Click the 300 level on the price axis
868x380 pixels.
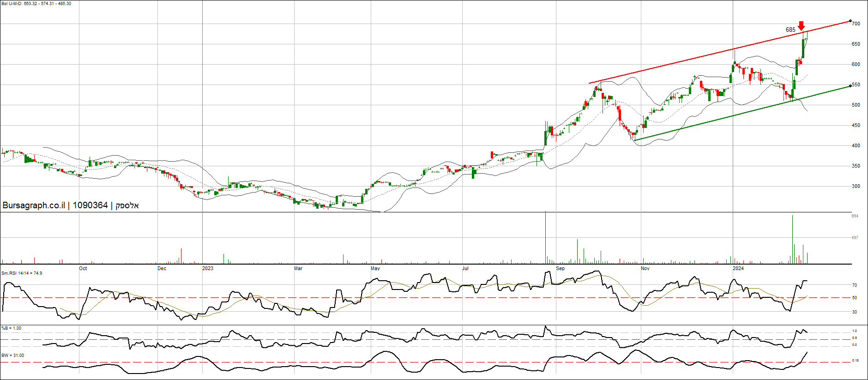(x=856, y=186)
